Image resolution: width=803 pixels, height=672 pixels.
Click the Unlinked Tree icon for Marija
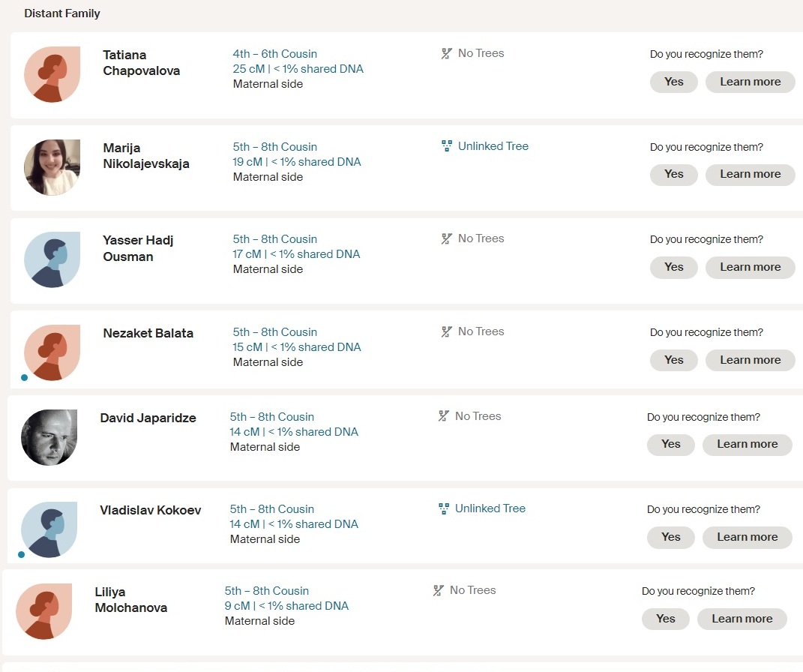tap(448, 146)
